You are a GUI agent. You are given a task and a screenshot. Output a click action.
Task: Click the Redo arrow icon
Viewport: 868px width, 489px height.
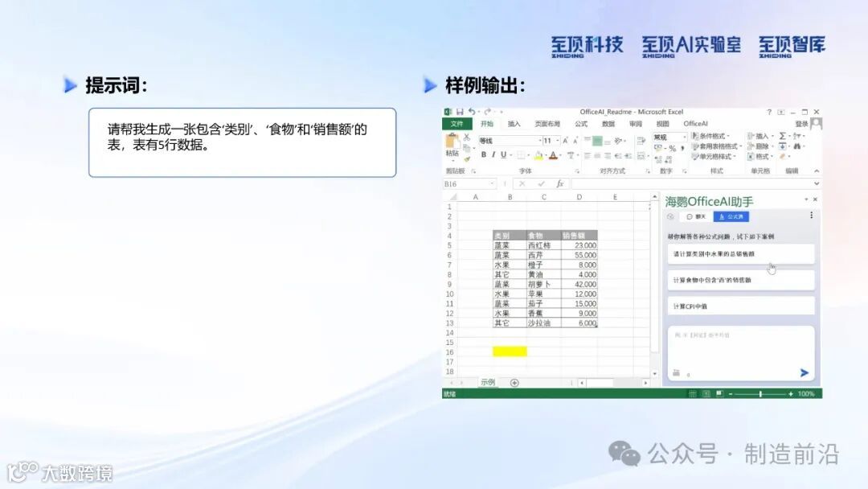click(487, 112)
